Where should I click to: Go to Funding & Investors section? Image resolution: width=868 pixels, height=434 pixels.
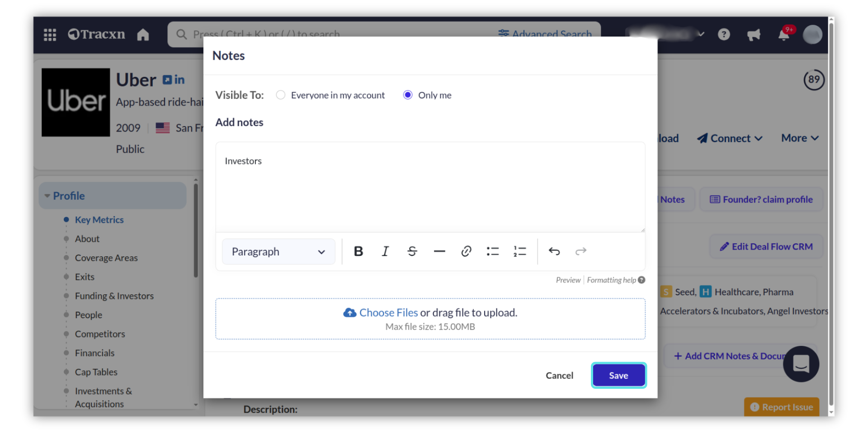[x=114, y=296]
